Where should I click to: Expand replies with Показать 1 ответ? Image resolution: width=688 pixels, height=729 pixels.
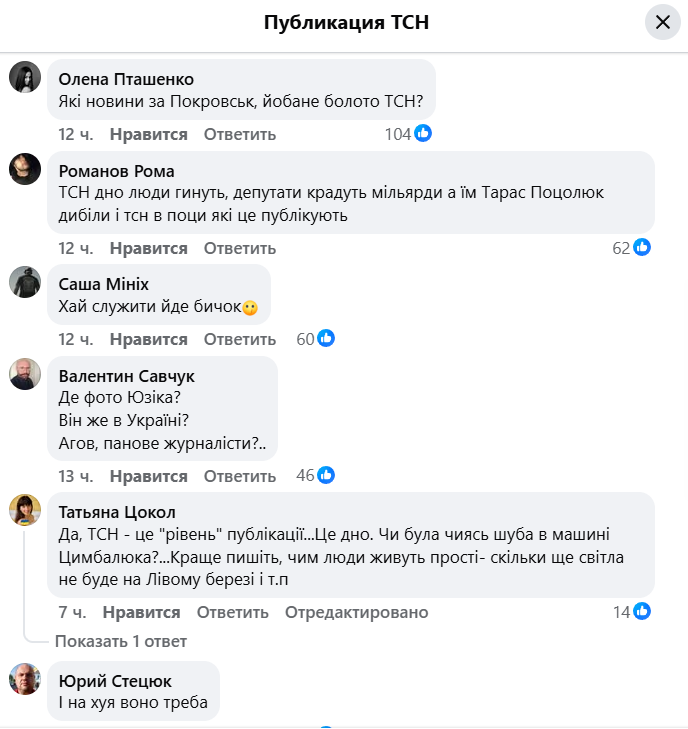point(121,641)
